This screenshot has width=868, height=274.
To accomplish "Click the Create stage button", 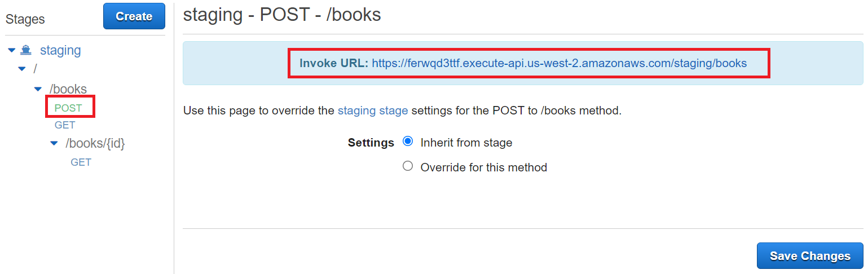I will (x=134, y=16).
